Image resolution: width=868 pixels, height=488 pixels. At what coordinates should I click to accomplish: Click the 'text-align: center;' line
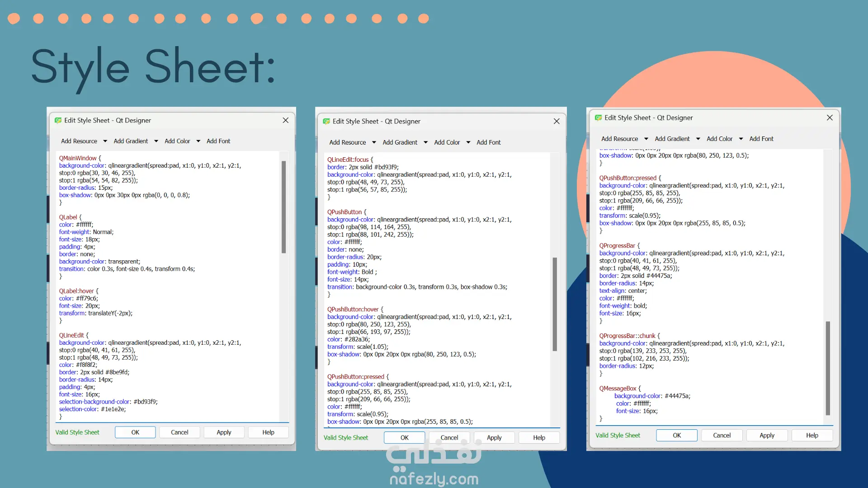click(x=623, y=291)
